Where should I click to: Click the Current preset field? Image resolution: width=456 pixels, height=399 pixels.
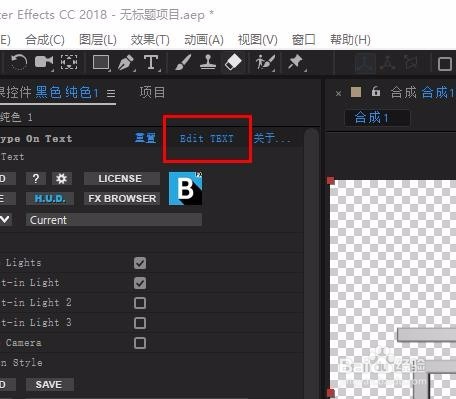click(x=114, y=220)
